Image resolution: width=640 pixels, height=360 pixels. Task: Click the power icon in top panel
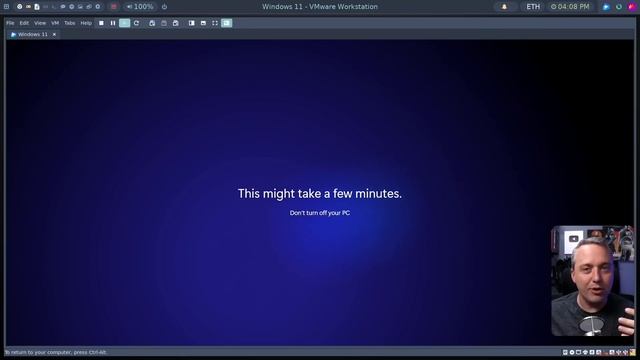164,7
